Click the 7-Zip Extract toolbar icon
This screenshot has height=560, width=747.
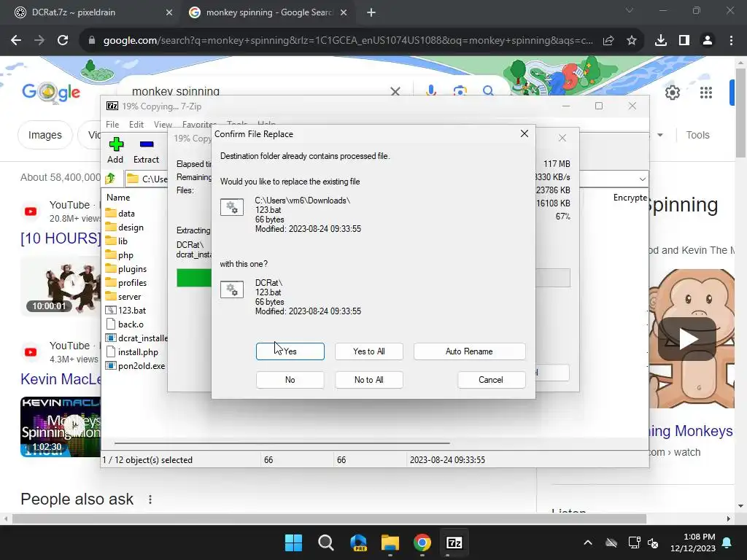click(146, 150)
